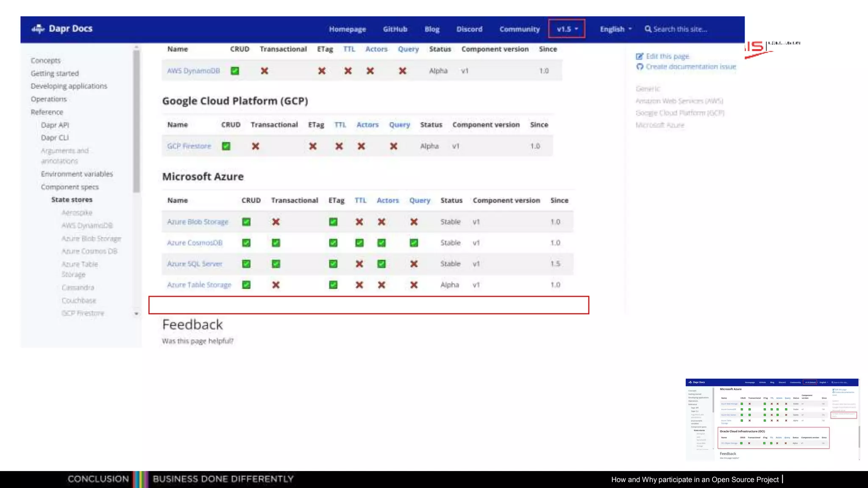Click the Dapr Docs logo icon
868x488 pixels.
tap(38, 29)
